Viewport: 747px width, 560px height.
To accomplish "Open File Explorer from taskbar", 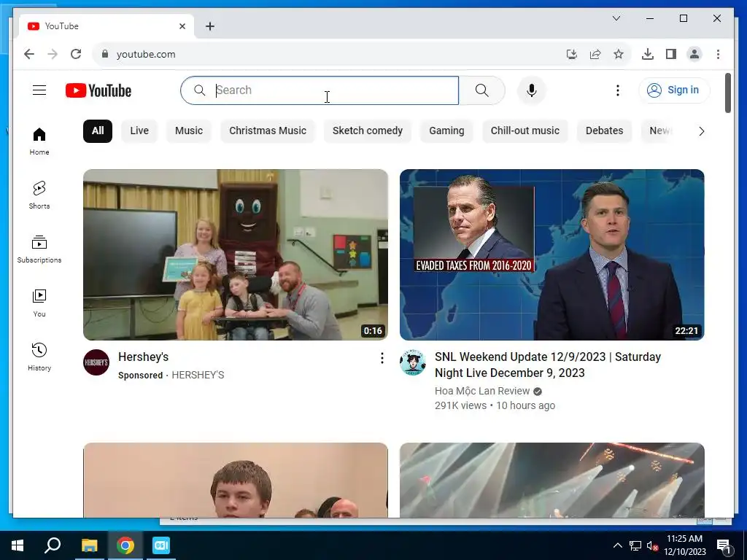I will coord(89,545).
